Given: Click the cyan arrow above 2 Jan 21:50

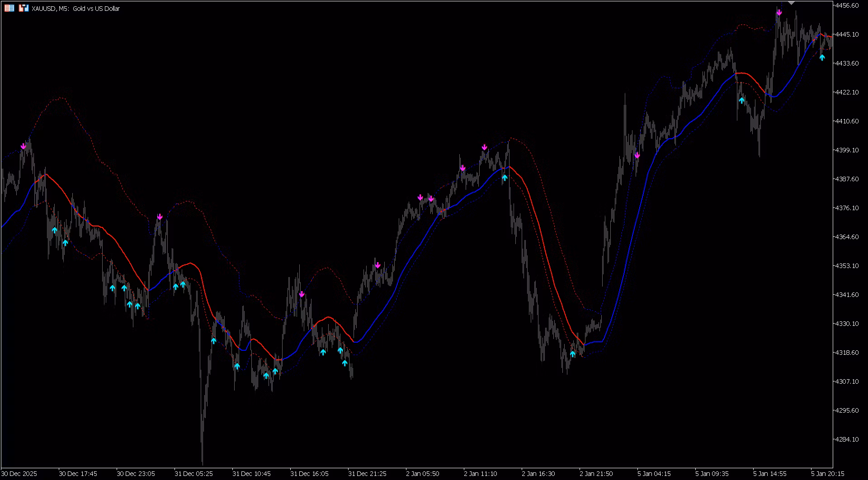Looking at the screenshot, I should click(573, 354).
